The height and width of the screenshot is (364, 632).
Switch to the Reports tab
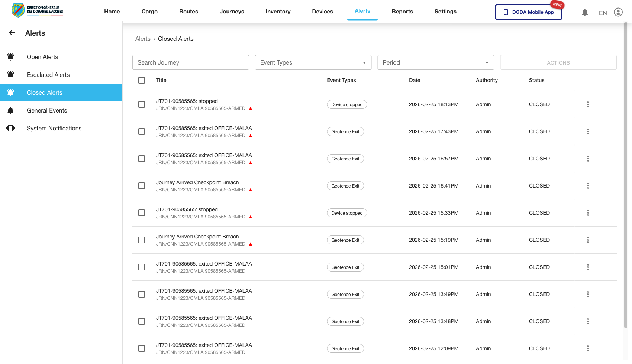402,12
